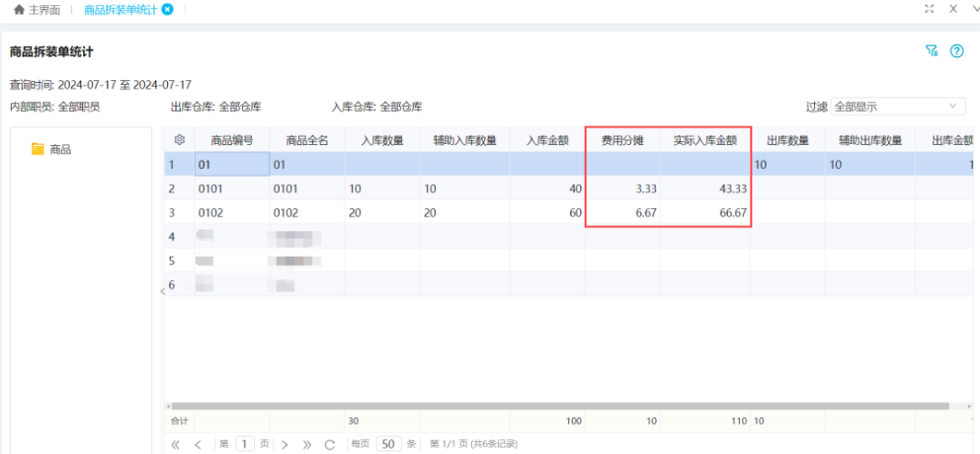Viewport: 980px width, 454px height.
Task: Click the 费用分摊 column header
Action: [x=622, y=140]
